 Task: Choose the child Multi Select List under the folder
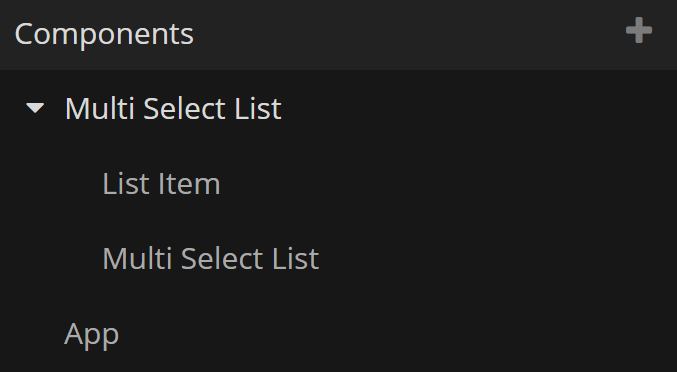click(211, 259)
